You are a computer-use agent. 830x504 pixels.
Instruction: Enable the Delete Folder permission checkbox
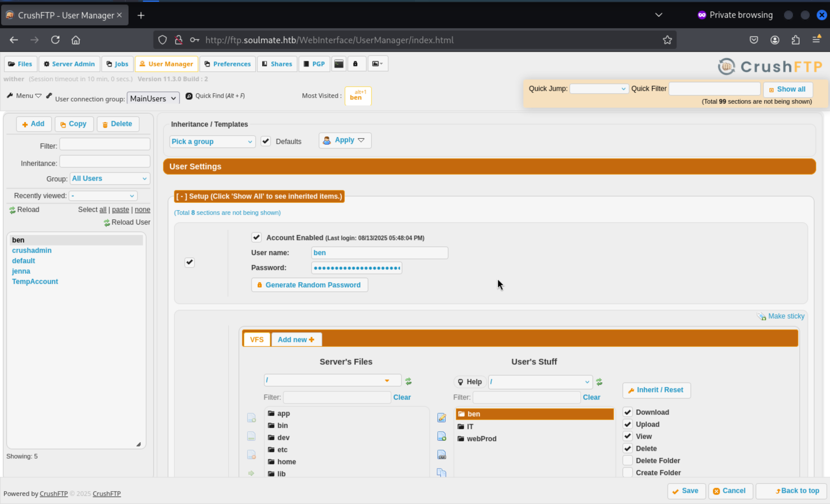click(x=627, y=460)
